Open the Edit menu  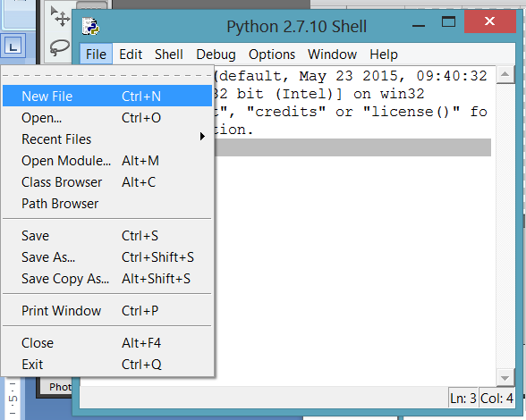tap(131, 54)
